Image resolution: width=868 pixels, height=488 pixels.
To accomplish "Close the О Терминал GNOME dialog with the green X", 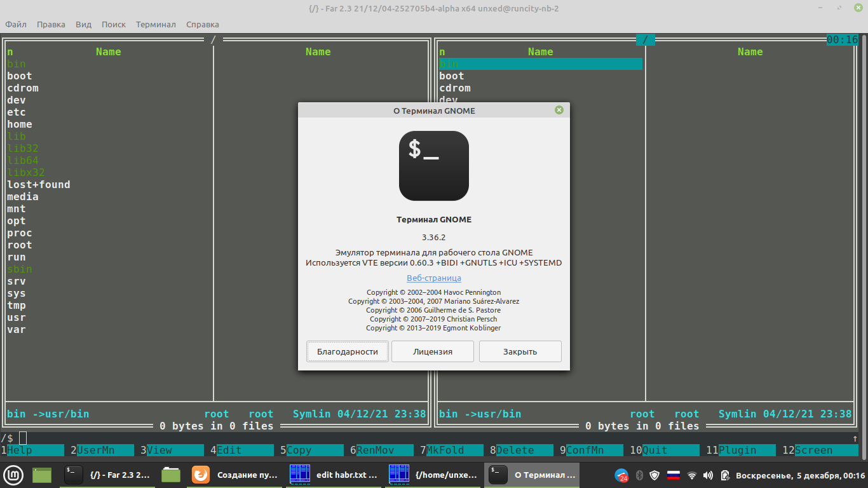I will (559, 110).
